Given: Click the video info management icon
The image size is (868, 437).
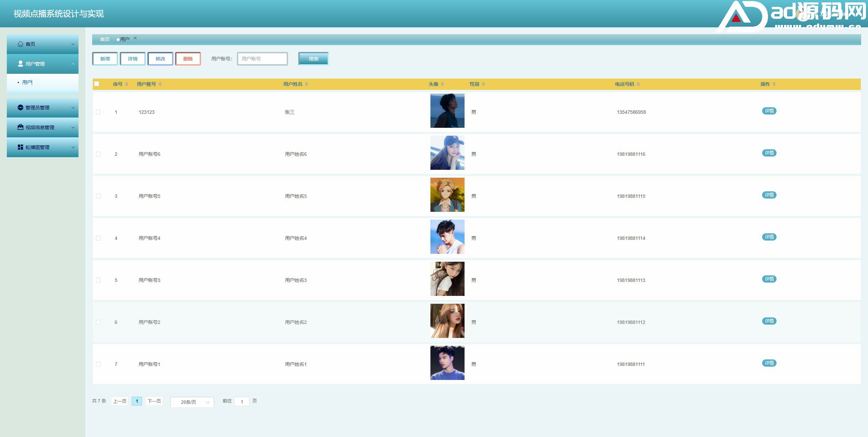Looking at the screenshot, I should [x=20, y=127].
